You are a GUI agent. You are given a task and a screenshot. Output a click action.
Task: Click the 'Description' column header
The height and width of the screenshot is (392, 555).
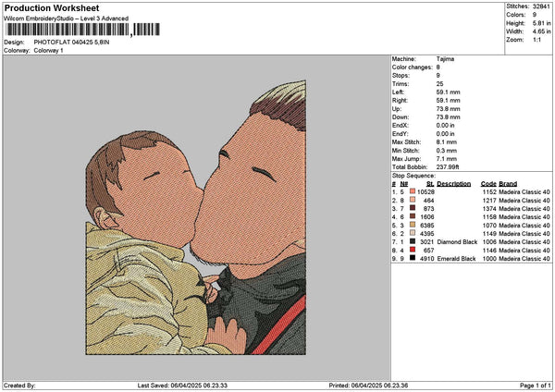click(454, 184)
